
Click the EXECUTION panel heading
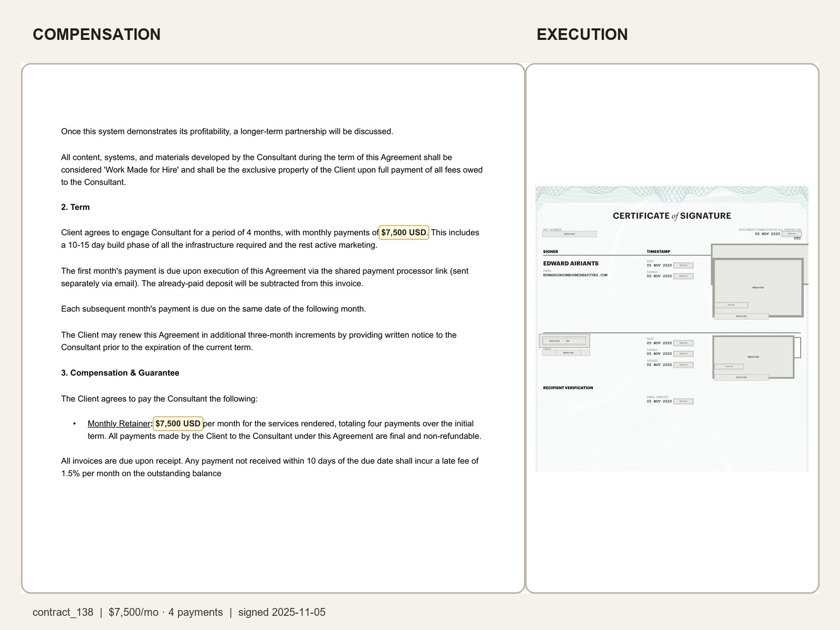(x=582, y=35)
